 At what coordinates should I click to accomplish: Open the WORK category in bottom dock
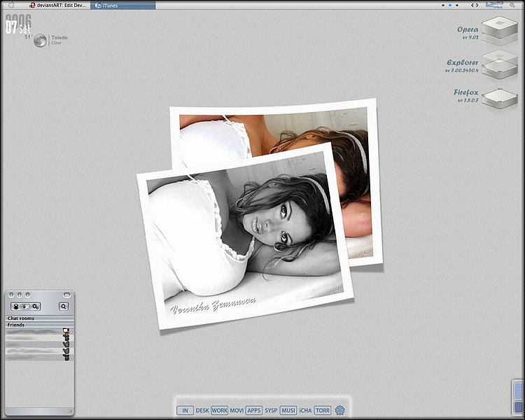click(x=219, y=411)
